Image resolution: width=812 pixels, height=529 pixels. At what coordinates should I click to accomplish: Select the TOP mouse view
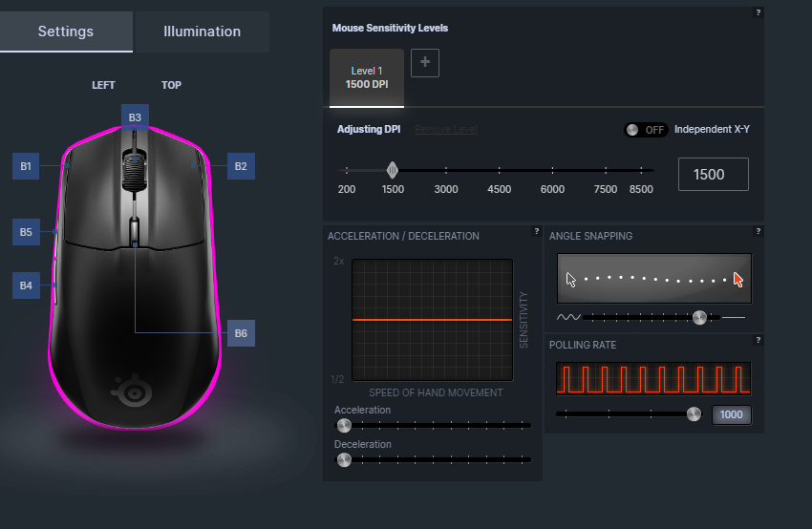(x=171, y=85)
